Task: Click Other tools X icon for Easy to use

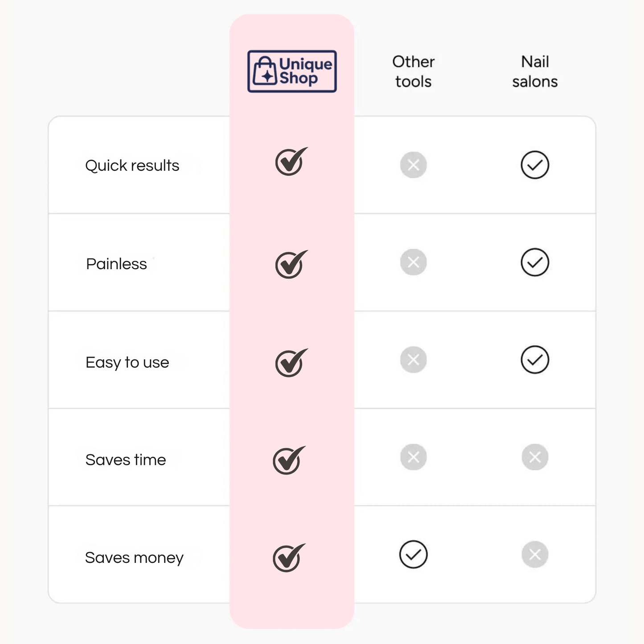Action: click(413, 360)
